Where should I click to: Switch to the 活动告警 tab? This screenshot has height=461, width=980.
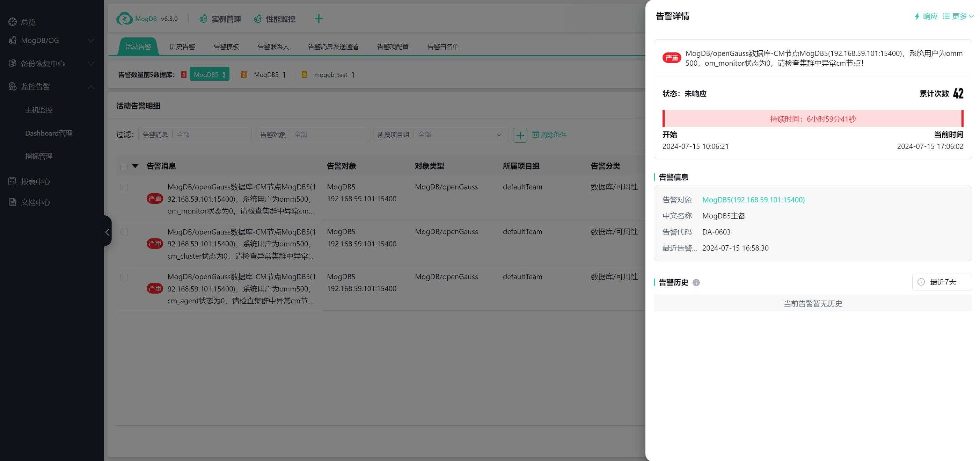(138, 46)
